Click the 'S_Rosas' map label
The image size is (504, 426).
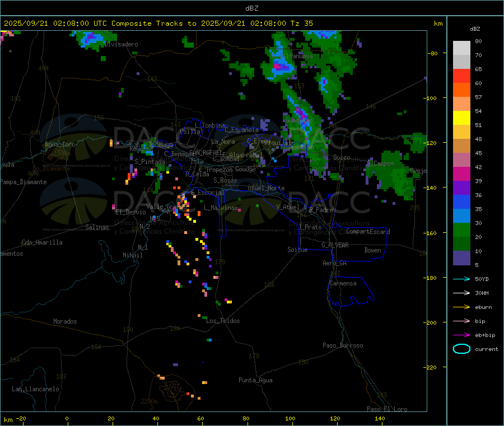pyautogui.click(x=225, y=180)
